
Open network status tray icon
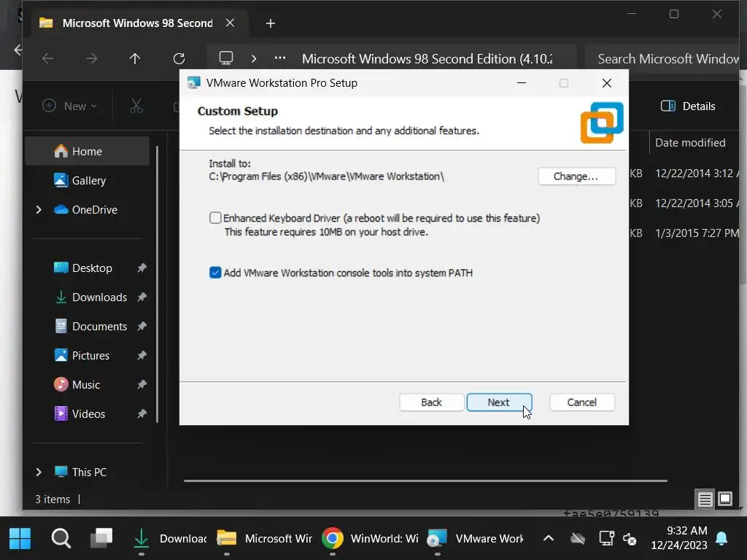(606, 539)
